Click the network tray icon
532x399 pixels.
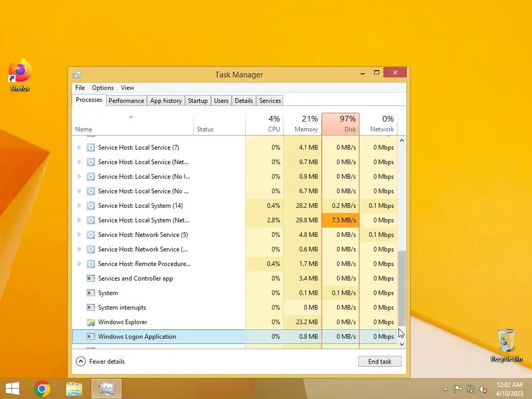[x=471, y=389]
